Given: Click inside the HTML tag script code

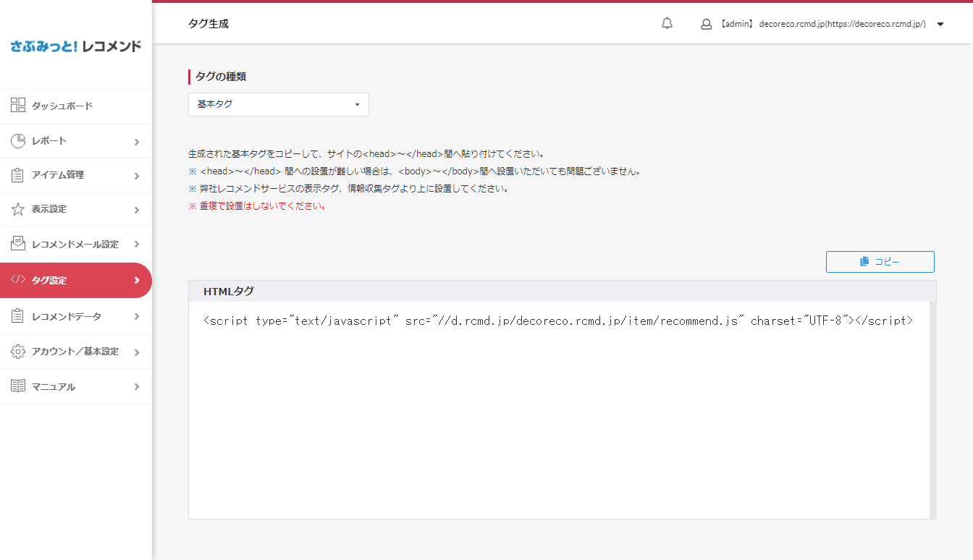Looking at the screenshot, I should (558, 321).
